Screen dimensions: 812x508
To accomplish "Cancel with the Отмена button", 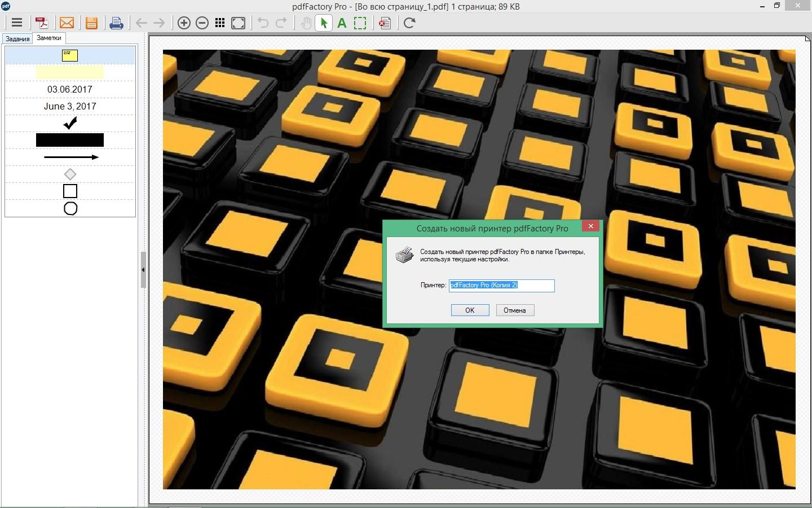I will 515,310.
